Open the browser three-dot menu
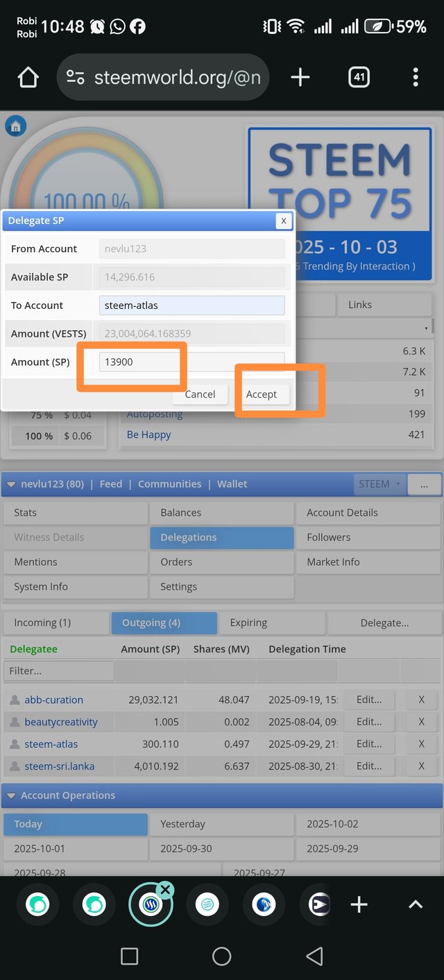The height and width of the screenshot is (980, 444). pos(416,78)
